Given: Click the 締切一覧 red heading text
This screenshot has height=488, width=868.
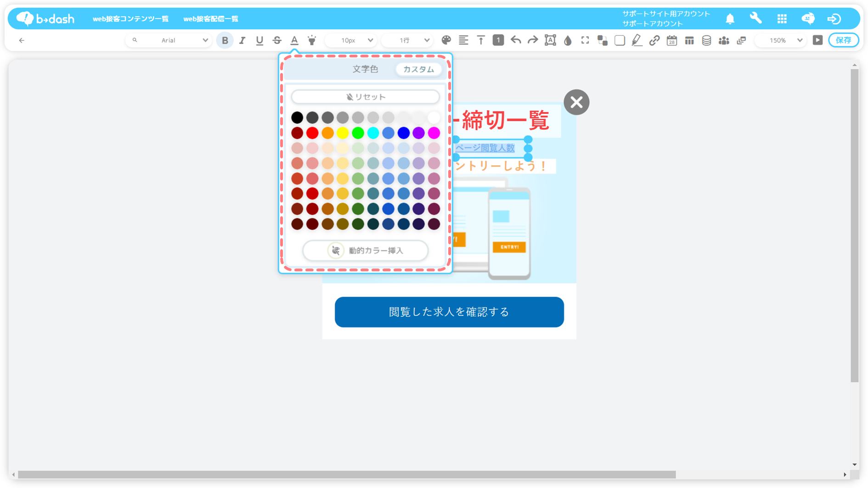Looking at the screenshot, I should tap(505, 120).
